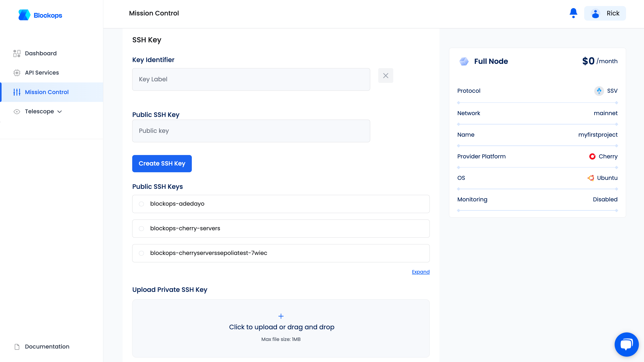Focus the Key Label input field
Viewport: 644px width, 362px height.
[x=251, y=79]
